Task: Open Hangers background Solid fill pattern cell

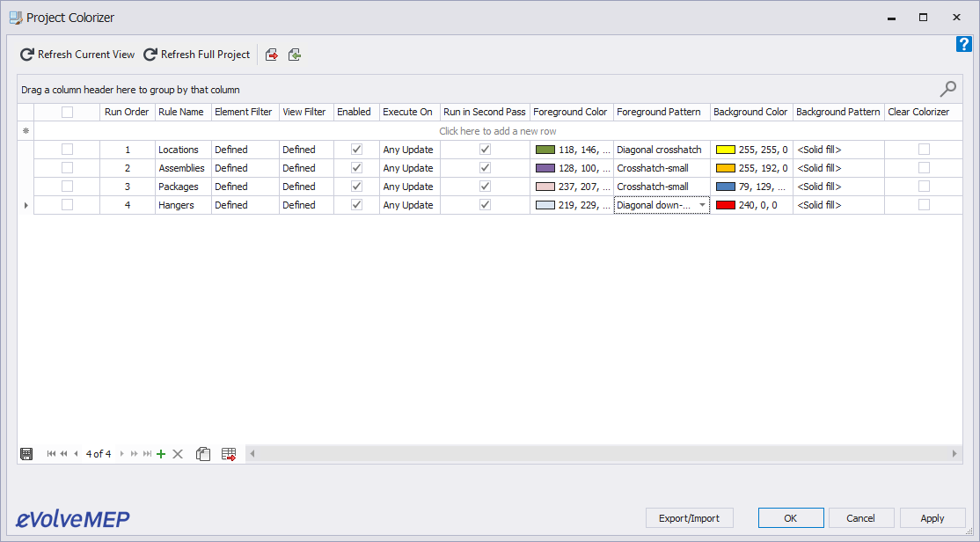Action: coord(838,204)
